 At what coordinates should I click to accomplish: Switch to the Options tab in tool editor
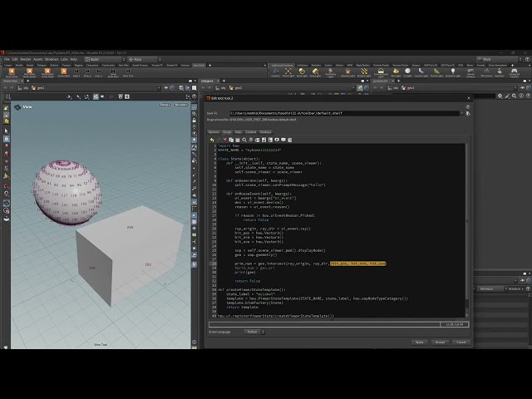pyautogui.click(x=214, y=132)
